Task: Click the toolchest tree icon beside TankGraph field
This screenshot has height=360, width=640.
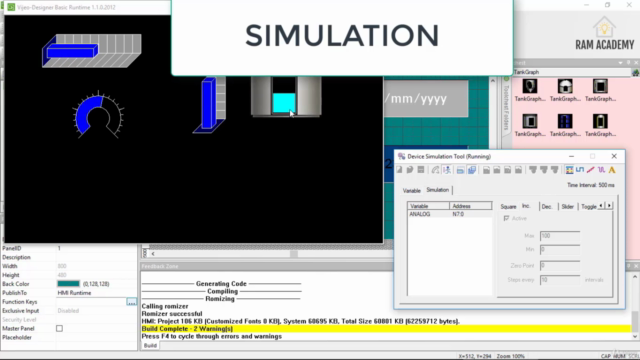Action: point(636,73)
